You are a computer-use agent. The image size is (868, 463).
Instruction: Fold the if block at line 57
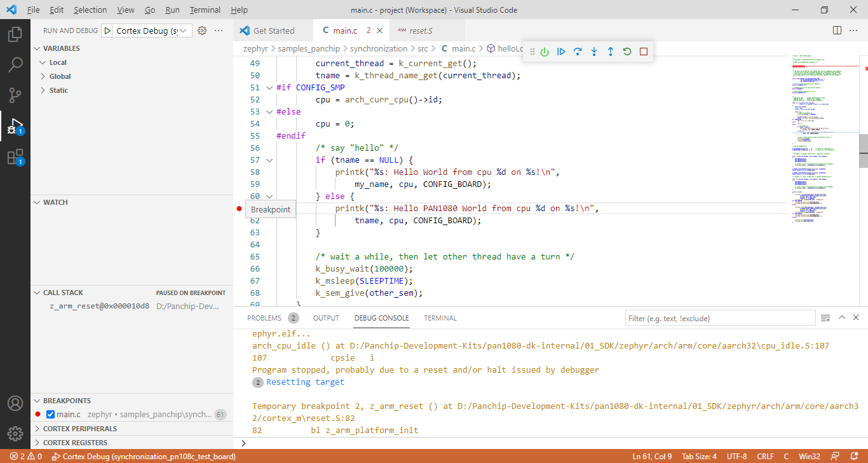(269, 160)
